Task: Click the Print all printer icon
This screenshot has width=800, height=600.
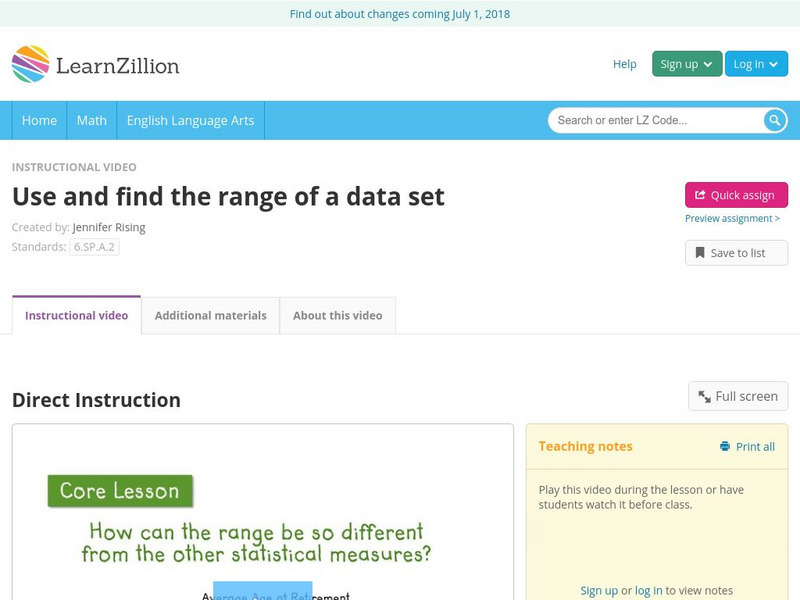Action: click(725, 447)
